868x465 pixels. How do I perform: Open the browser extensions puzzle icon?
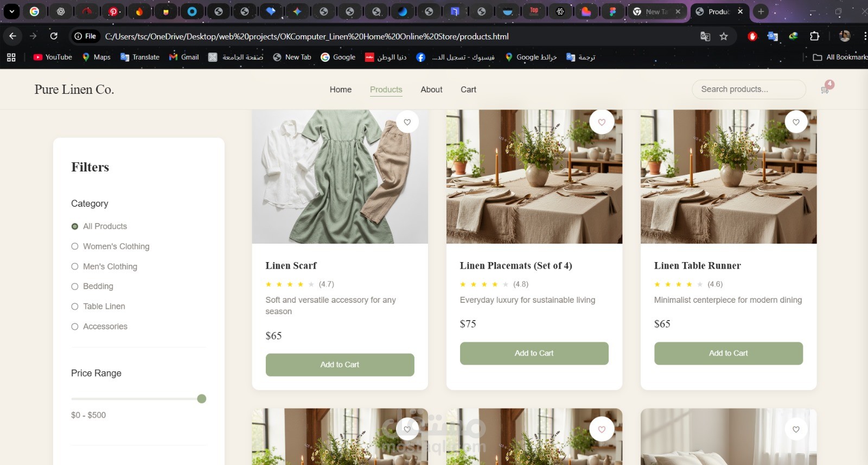tap(814, 36)
